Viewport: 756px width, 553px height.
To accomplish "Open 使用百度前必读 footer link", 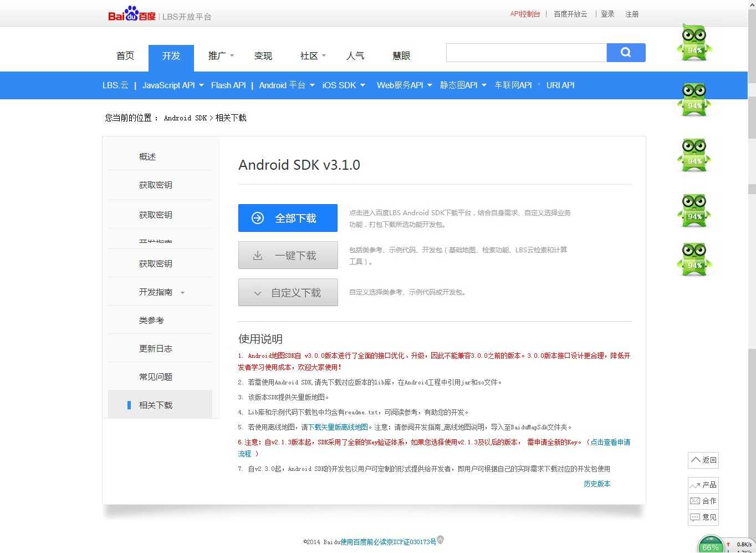I will [364, 542].
